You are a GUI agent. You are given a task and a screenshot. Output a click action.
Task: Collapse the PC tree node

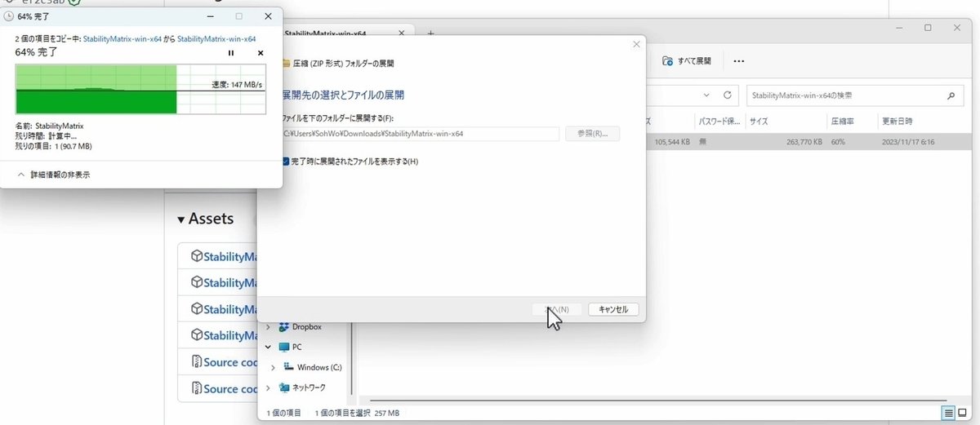[268, 347]
